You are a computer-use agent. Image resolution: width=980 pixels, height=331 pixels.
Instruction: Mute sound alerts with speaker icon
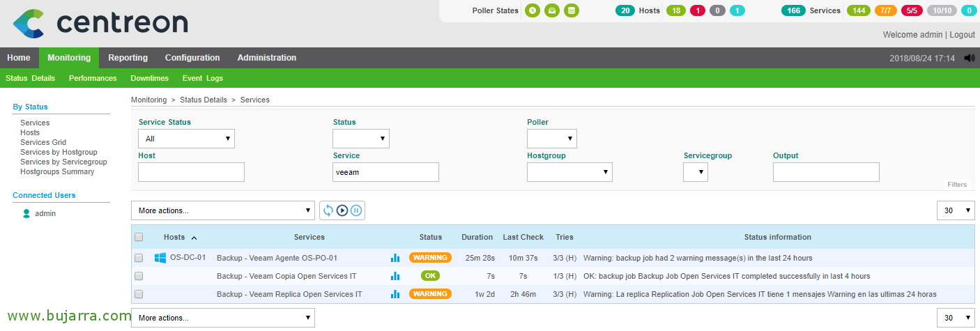(969, 58)
